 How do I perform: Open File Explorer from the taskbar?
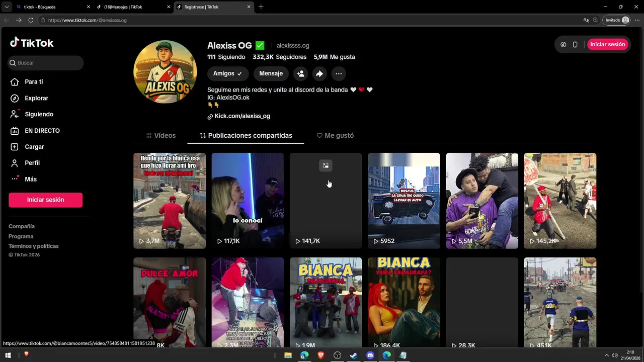(288, 355)
